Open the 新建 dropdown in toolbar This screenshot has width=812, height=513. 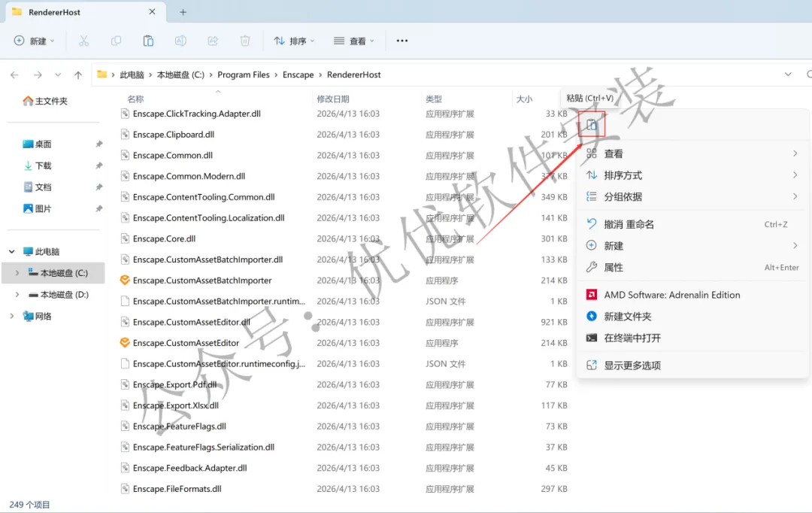pos(34,41)
